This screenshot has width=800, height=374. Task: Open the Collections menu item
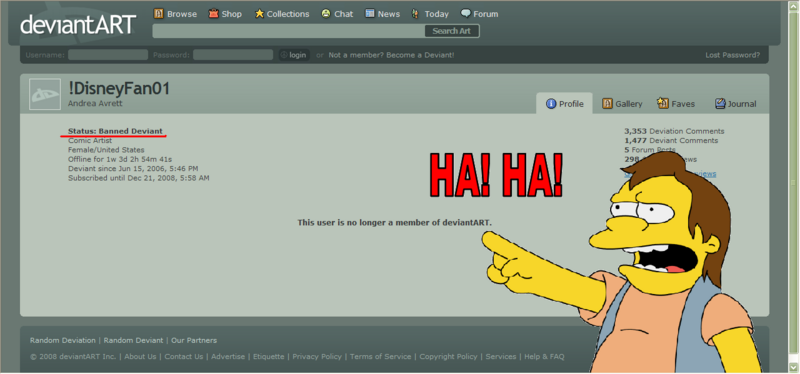(x=282, y=14)
